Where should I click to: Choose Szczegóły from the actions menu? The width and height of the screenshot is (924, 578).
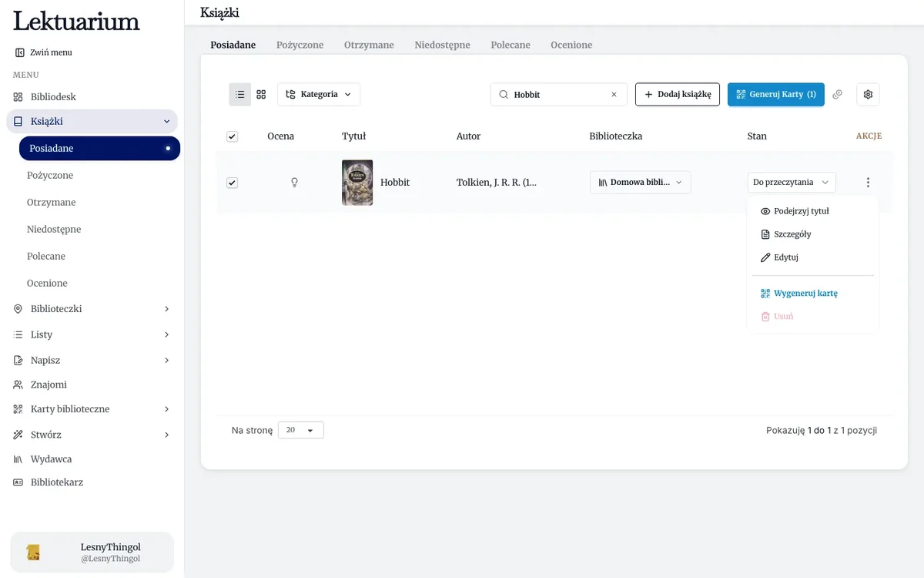pyautogui.click(x=813, y=234)
